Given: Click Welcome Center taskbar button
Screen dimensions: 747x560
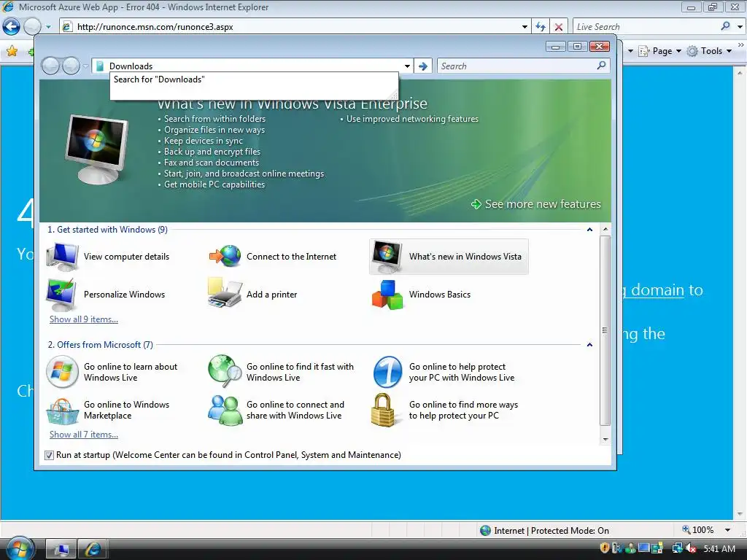Looking at the screenshot, I should tap(61, 550).
